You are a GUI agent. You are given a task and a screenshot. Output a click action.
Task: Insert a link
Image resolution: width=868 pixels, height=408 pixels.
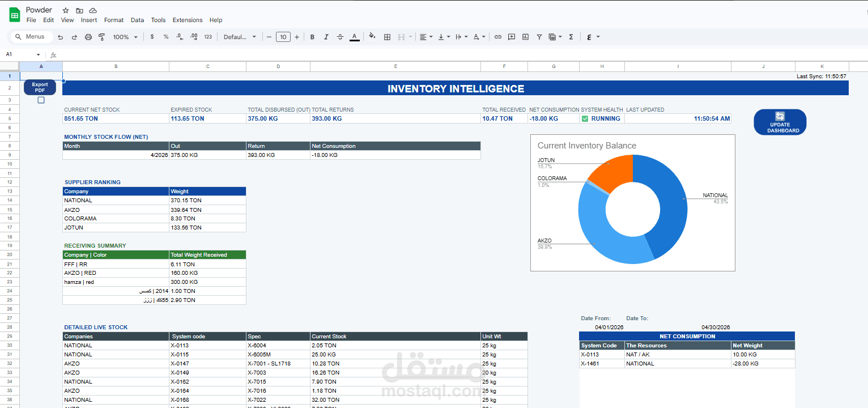pyautogui.click(x=498, y=37)
